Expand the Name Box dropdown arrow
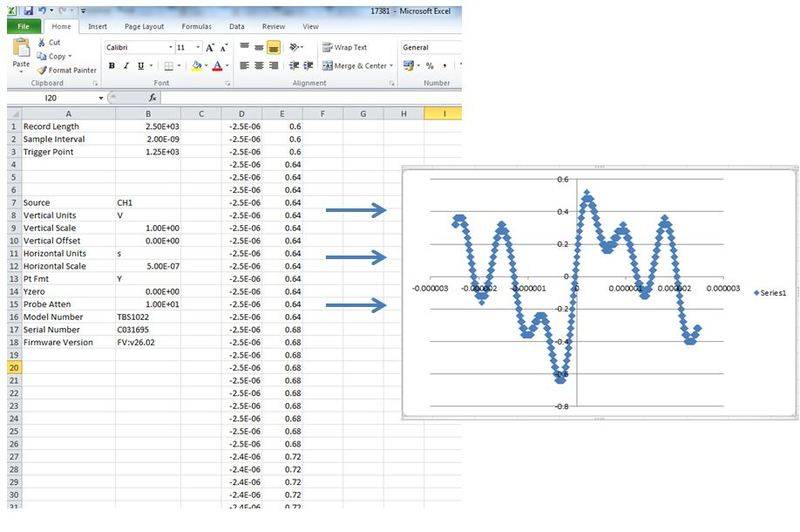 tap(101, 98)
